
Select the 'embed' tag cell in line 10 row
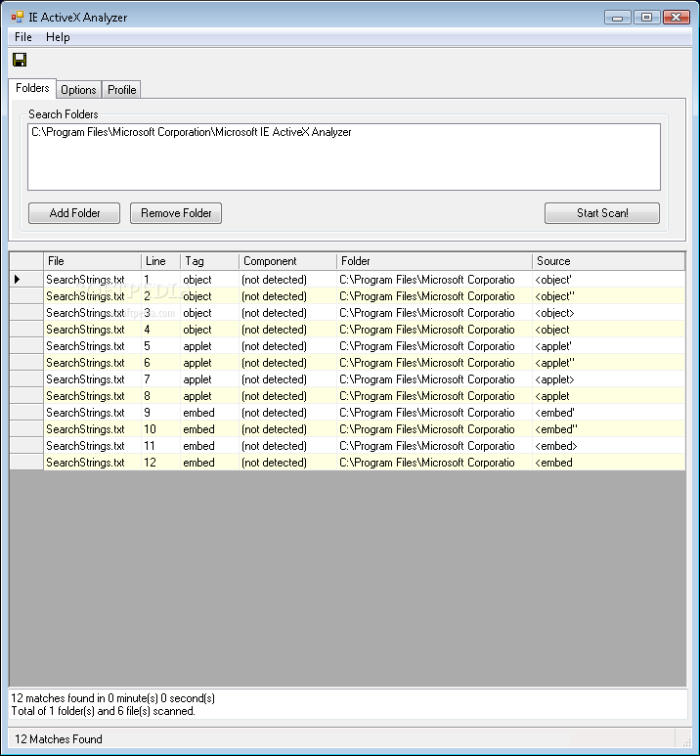[x=209, y=429]
